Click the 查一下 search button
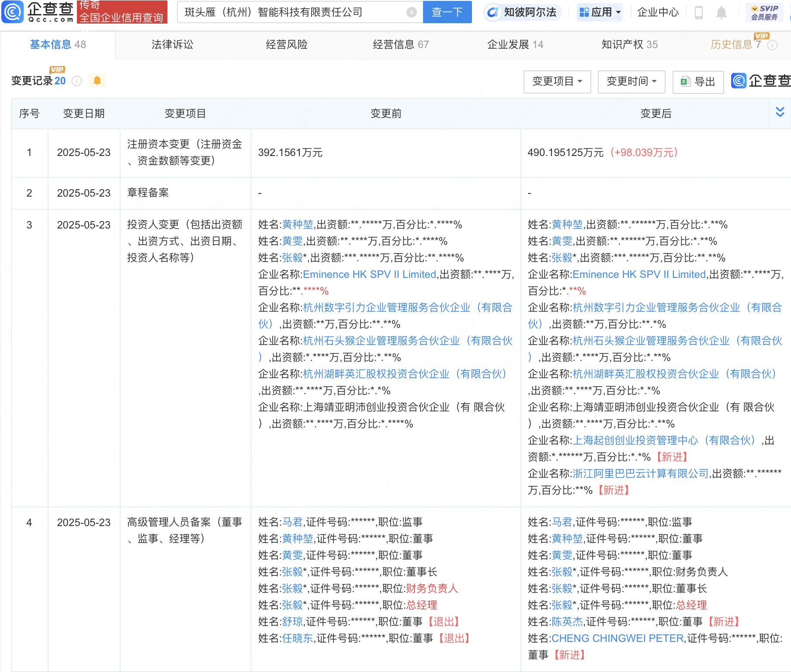This screenshot has width=791, height=672. (x=448, y=12)
